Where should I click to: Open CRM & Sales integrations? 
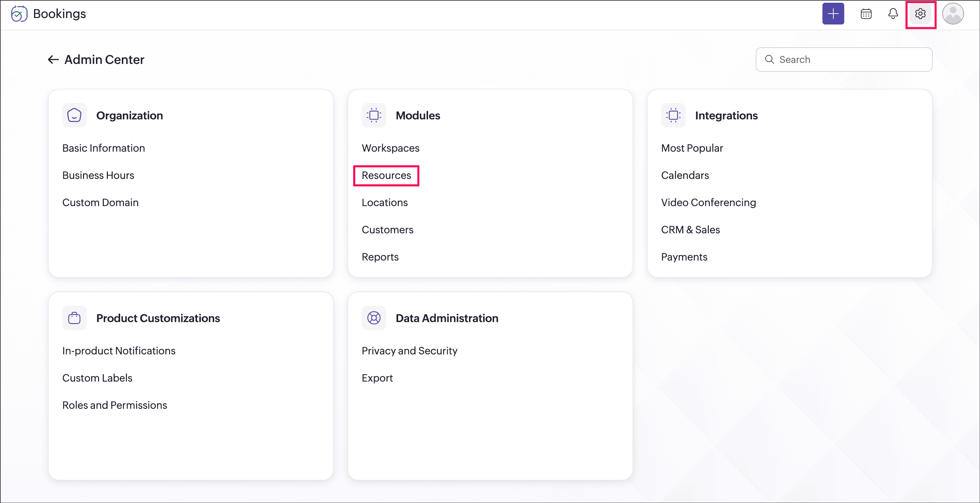coord(690,230)
